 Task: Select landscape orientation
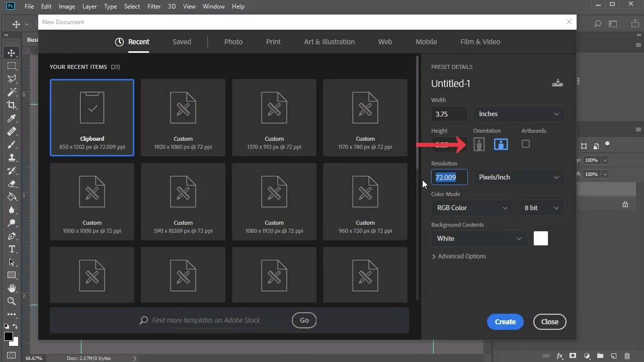click(501, 144)
